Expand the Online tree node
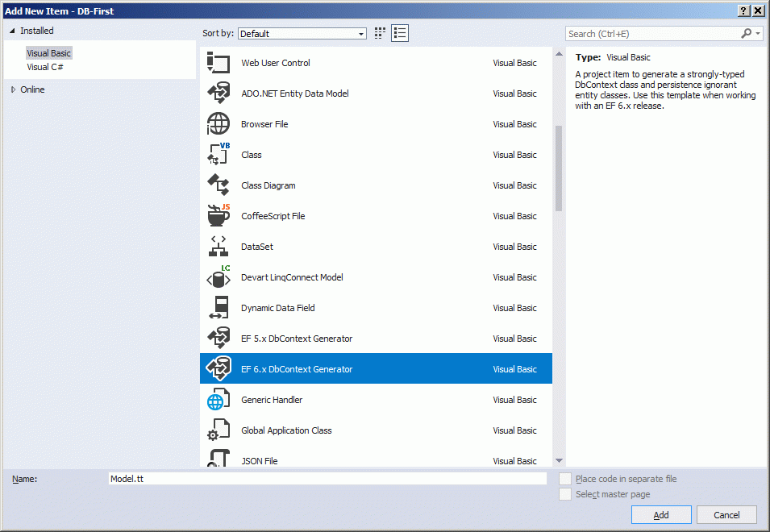 pyautogui.click(x=13, y=89)
